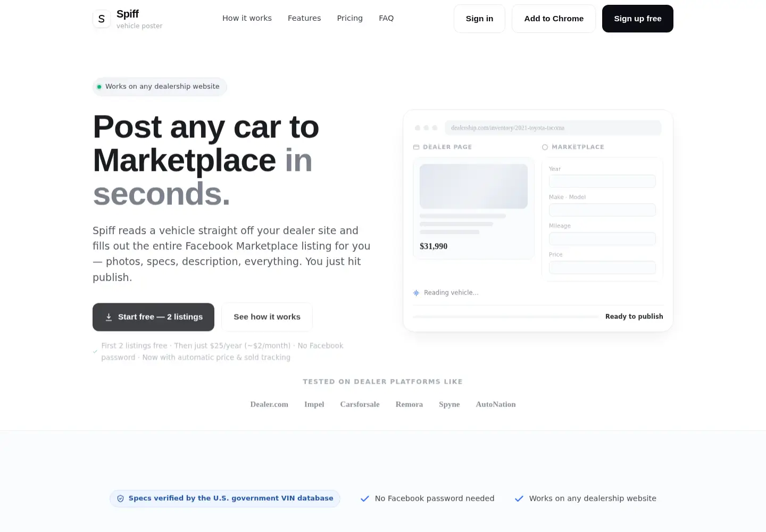Click the Specs verified by U.S. government badge
The width and height of the screenshot is (766, 532).
coord(224,498)
